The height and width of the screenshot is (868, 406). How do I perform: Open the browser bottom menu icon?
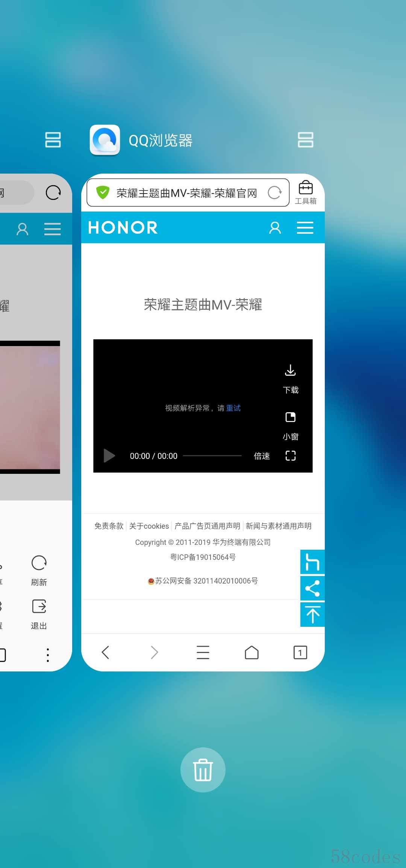pyautogui.click(x=203, y=653)
